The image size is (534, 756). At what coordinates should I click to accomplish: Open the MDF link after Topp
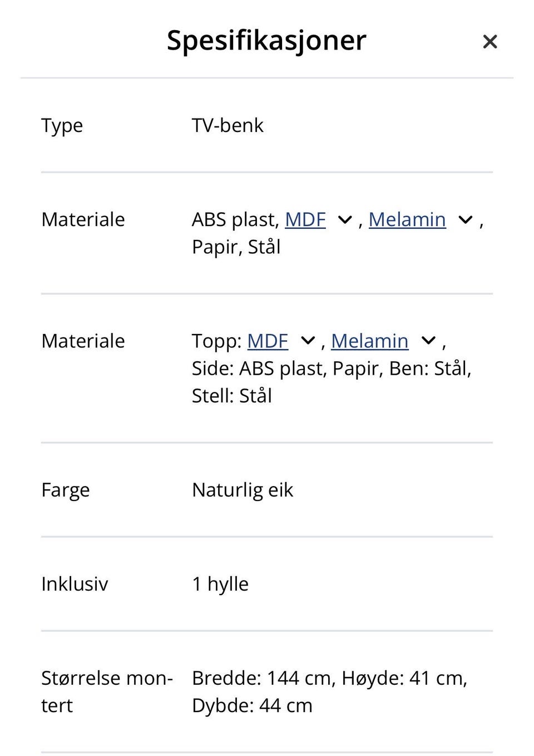268,341
